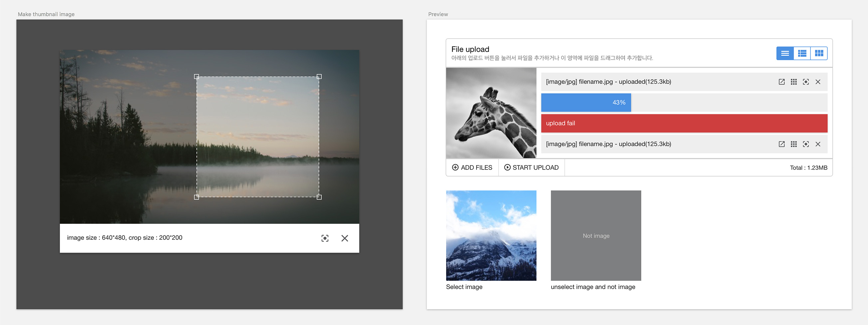Click the gray Not image placeholder
Image resolution: width=868 pixels, height=325 pixels.
[x=596, y=235]
